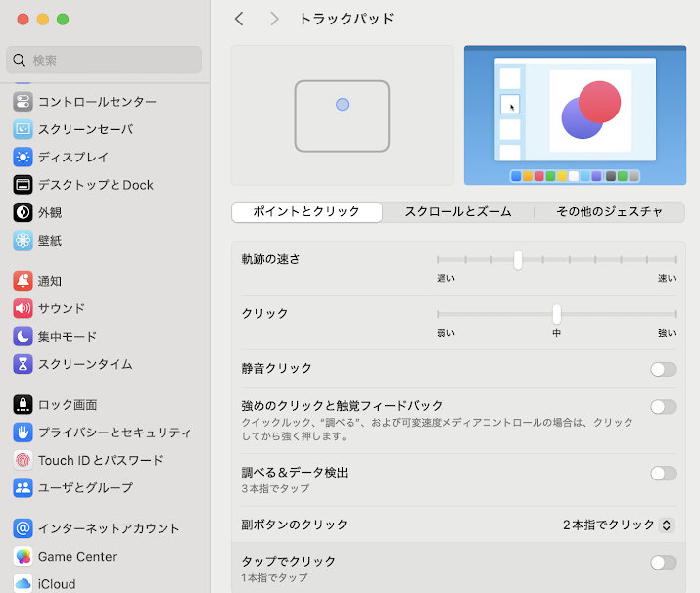Open the コントロールセンター settings icon
The image size is (700, 593).
point(23,102)
